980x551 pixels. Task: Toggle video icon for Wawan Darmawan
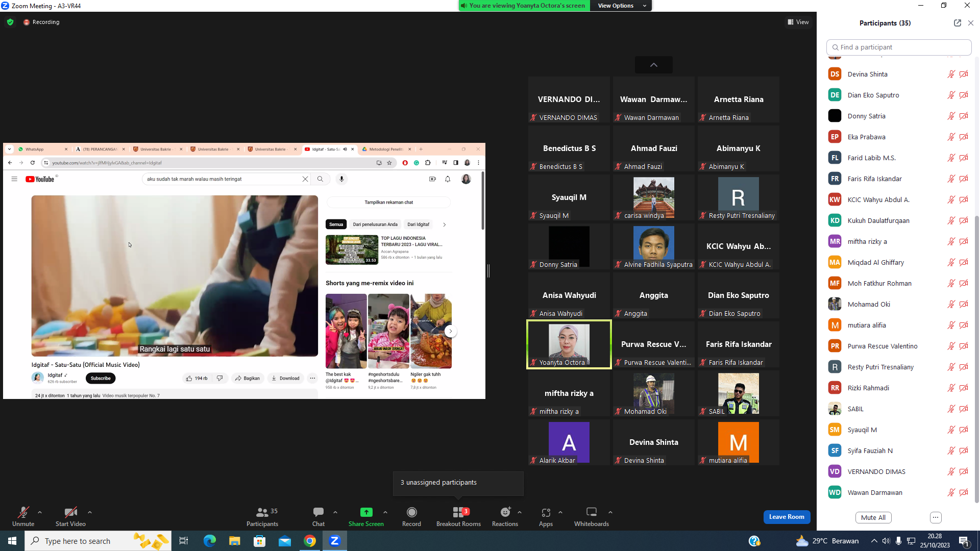[964, 492]
